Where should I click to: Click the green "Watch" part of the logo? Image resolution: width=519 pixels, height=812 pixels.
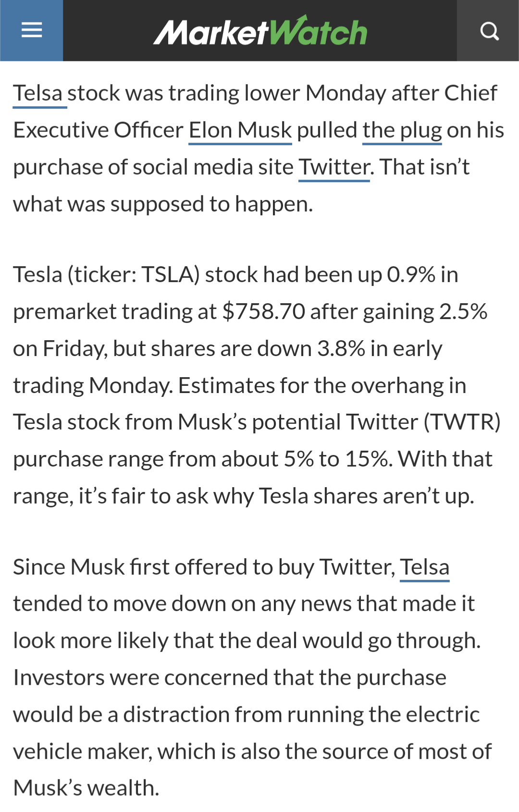tap(318, 31)
